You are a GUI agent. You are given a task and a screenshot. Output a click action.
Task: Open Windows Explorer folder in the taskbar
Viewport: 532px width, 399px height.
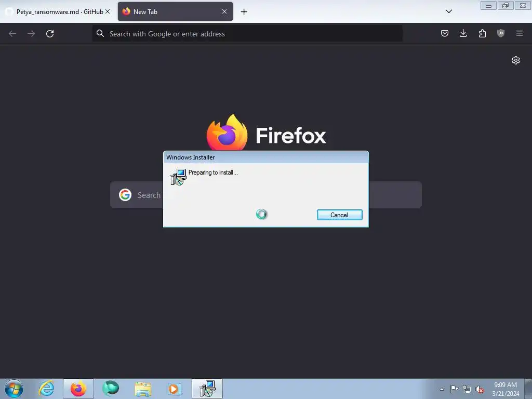143,389
